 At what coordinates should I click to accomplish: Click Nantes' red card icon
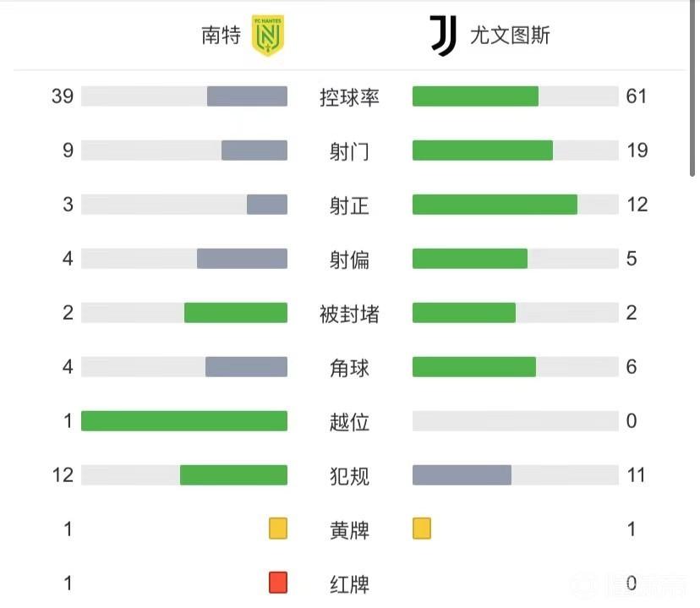tap(278, 583)
